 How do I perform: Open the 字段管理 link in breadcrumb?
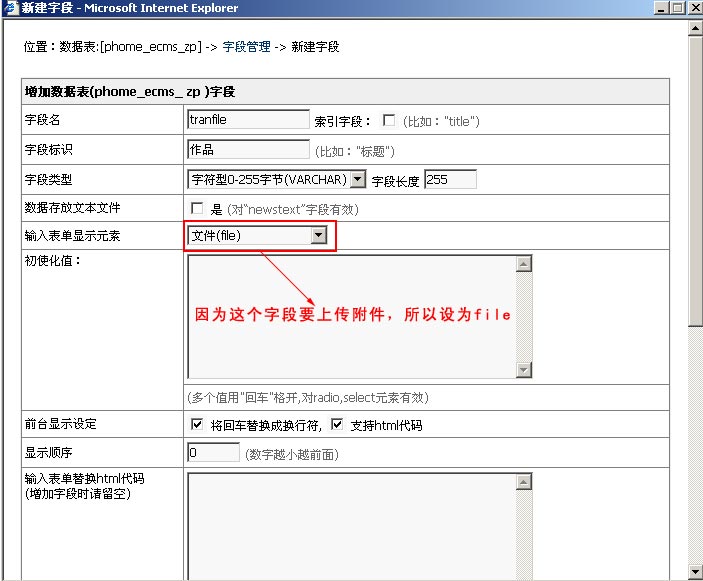(x=246, y=47)
